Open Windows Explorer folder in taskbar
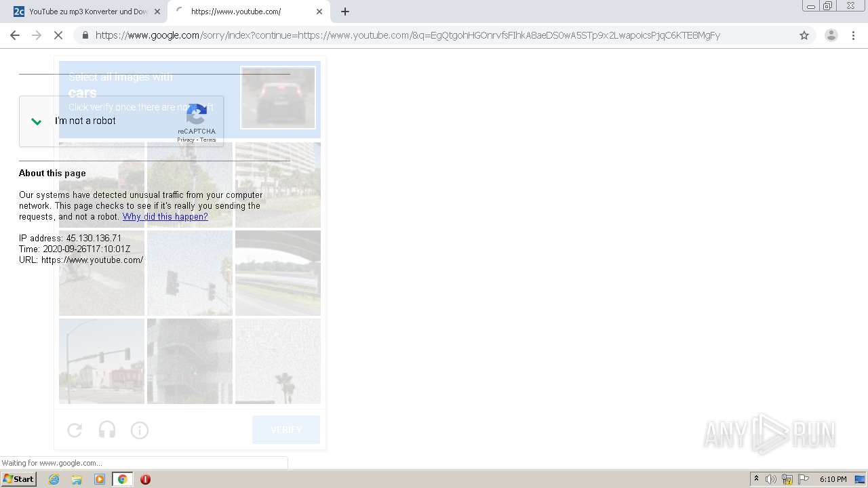This screenshot has width=868, height=488. [x=77, y=479]
